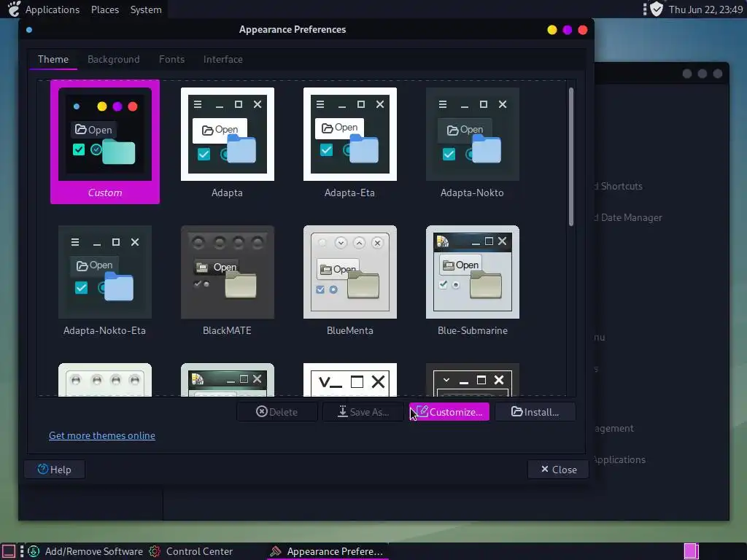This screenshot has width=747, height=560.
Task: Switch to Add/Remove Software taskbar item
Action: click(x=85, y=551)
